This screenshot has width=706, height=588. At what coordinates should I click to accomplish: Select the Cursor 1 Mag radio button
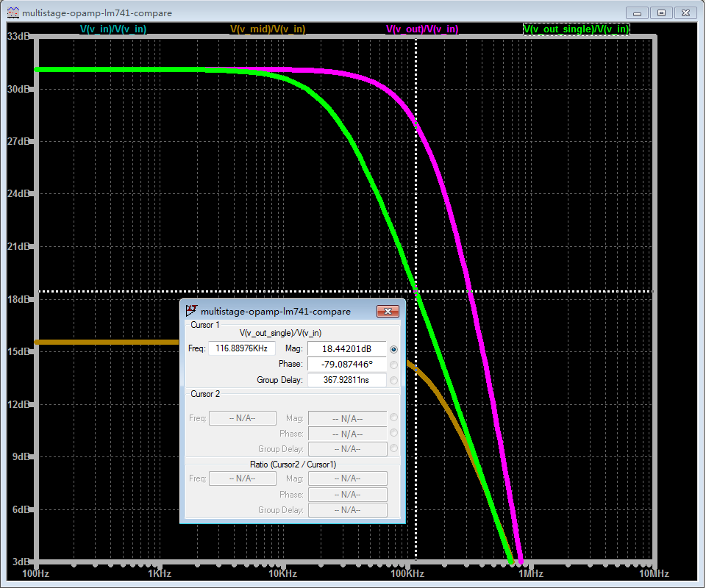[x=394, y=349]
